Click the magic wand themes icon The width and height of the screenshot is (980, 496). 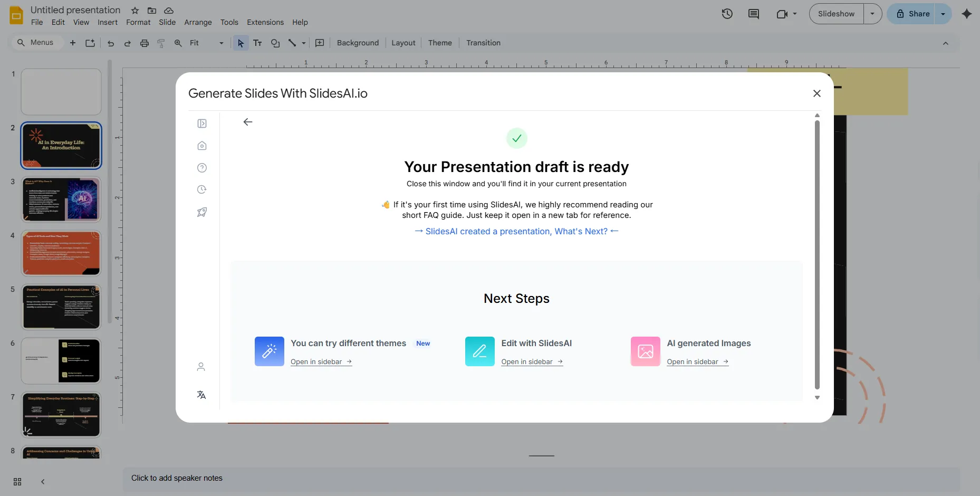click(x=269, y=351)
